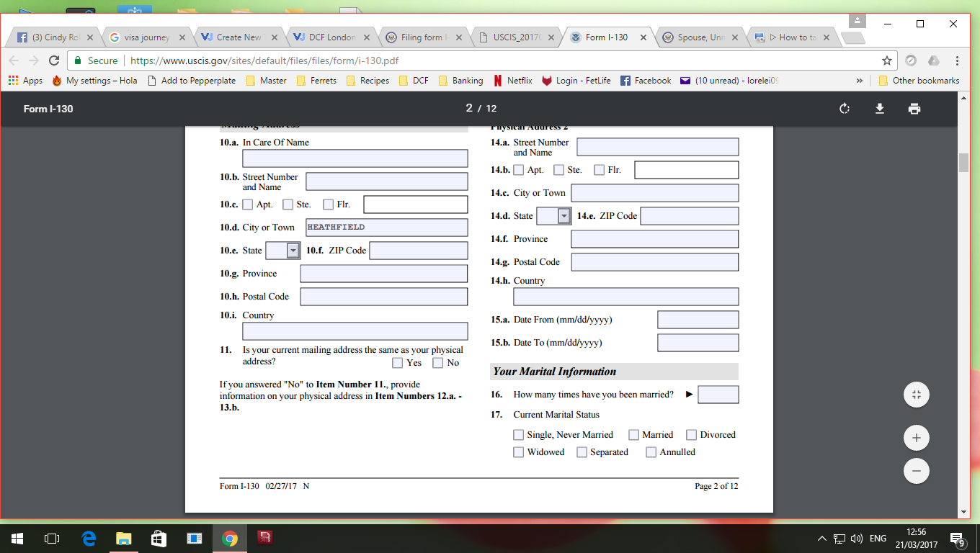Screen dimensions: 980x553
Task: Check the Widowed checkbox
Action: coord(519,452)
